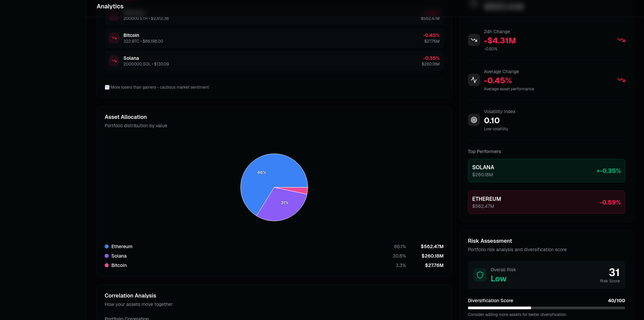644x320 pixels.
Task: Click the Ethereum asset icon at the top row
Action: (114, 15)
